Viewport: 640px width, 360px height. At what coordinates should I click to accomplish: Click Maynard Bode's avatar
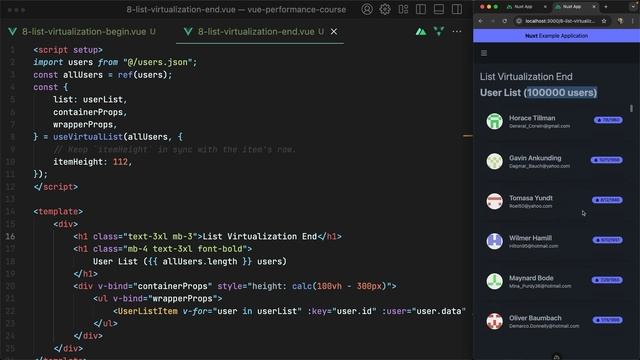click(x=494, y=281)
